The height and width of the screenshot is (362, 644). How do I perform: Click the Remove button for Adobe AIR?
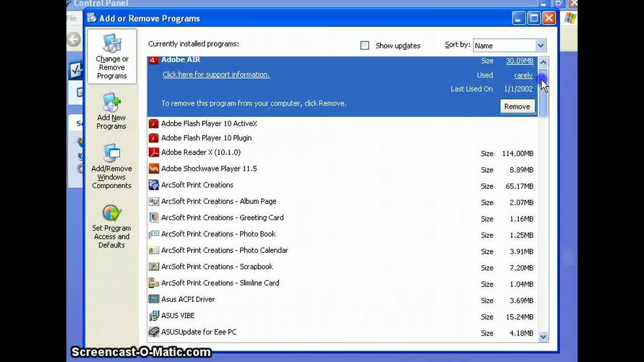[517, 107]
